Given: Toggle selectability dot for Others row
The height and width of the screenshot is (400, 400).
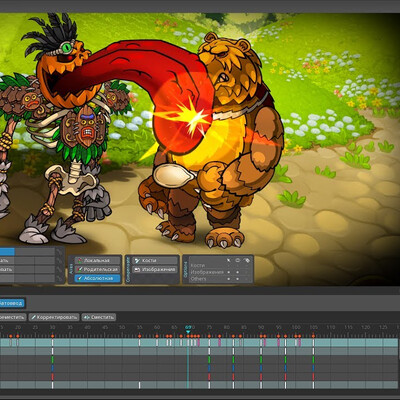Looking at the screenshot, I should (x=229, y=279).
